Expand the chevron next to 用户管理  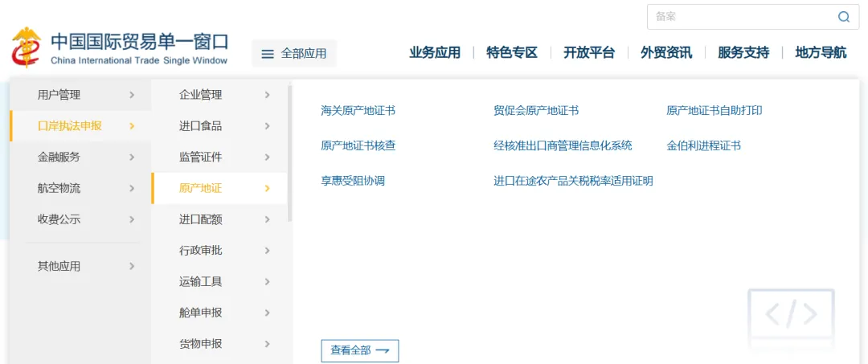tap(132, 95)
